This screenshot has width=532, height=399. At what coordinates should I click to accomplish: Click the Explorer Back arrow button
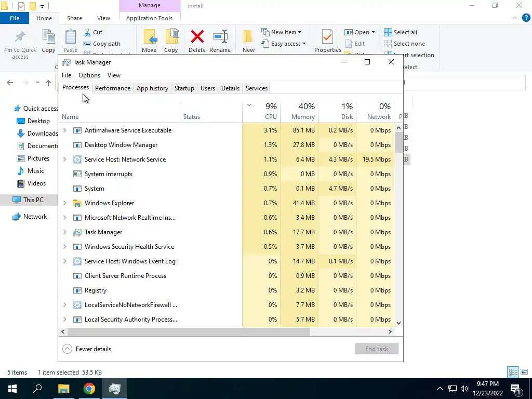(x=10, y=83)
